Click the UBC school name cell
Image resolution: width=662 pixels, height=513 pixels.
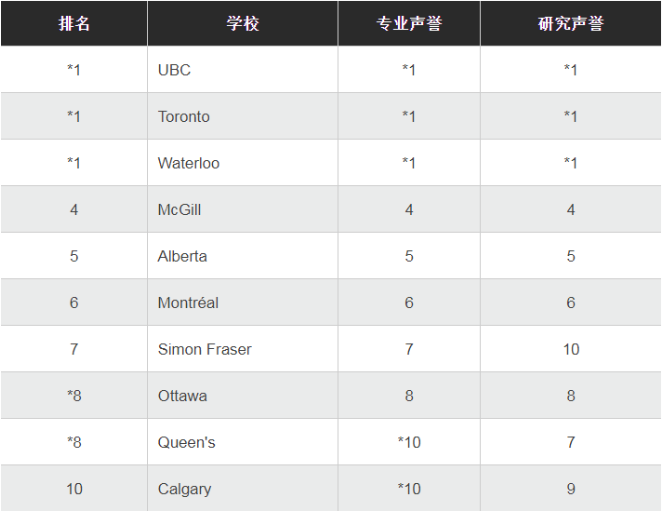pyautogui.click(x=174, y=70)
